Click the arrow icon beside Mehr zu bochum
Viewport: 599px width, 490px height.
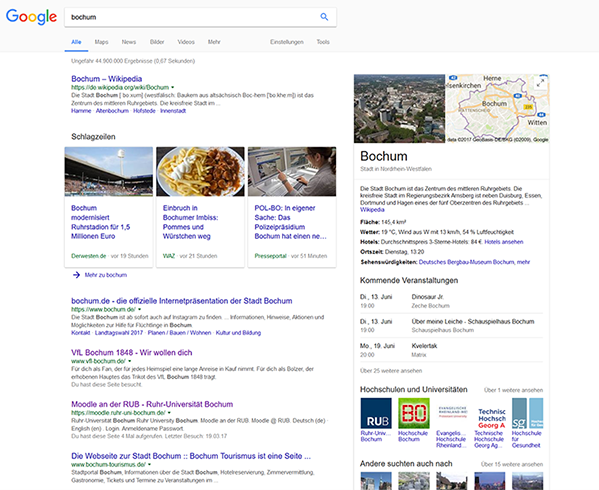(76, 275)
